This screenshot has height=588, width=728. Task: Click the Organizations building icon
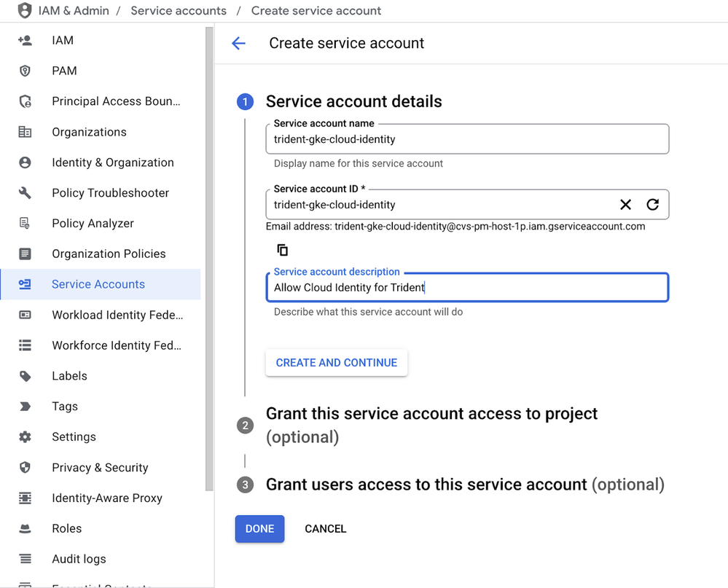point(25,132)
